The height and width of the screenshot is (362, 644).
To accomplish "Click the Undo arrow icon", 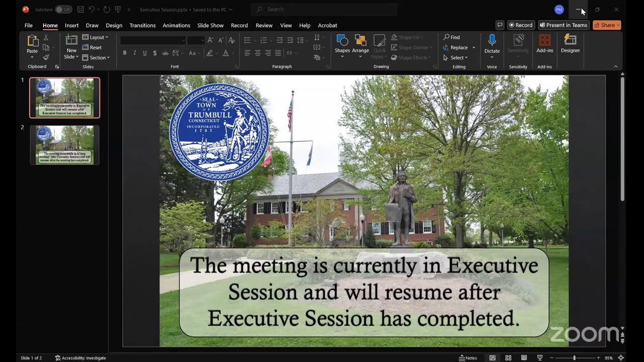I will (92, 10).
